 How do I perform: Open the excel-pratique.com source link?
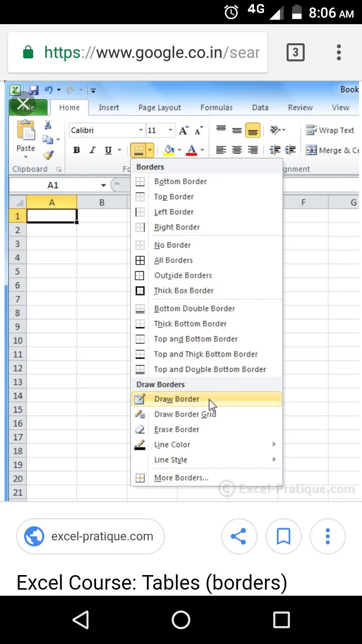tap(90, 536)
